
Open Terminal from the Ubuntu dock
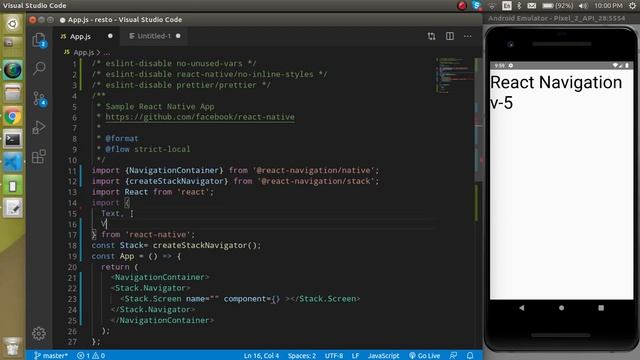[x=12, y=140]
